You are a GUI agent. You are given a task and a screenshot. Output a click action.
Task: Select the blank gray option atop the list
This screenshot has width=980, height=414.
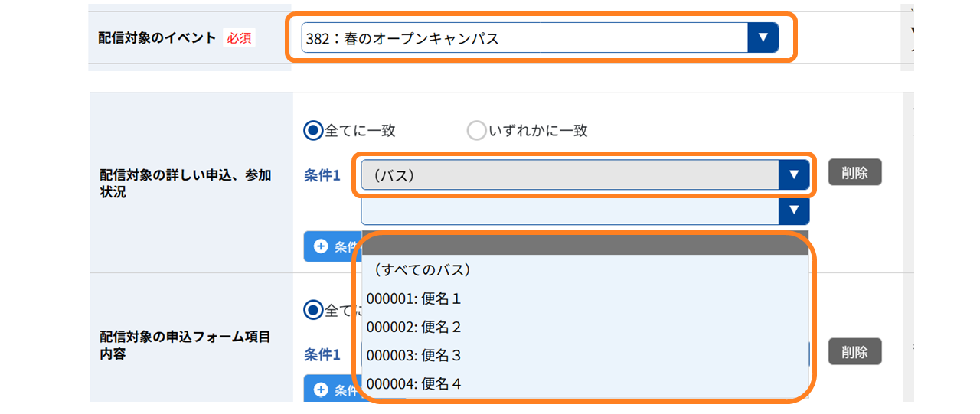(x=585, y=243)
